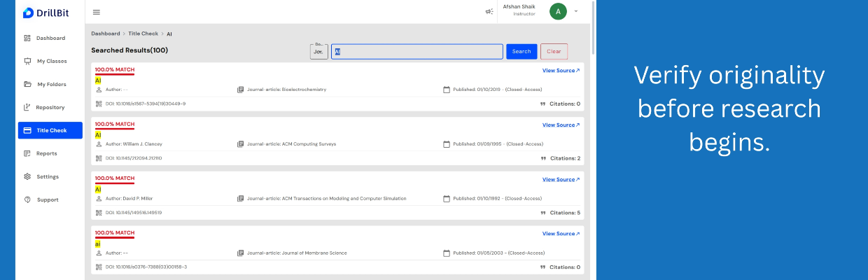The image size is (868, 280).
Task: Click the My Folders folder icon
Action: pos(27,84)
